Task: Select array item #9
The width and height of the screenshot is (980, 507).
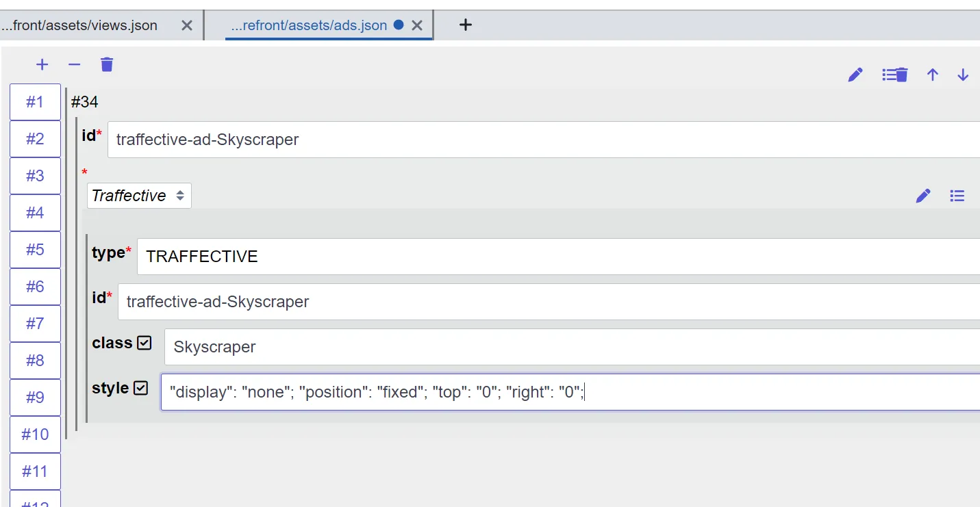Action: tap(35, 398)
